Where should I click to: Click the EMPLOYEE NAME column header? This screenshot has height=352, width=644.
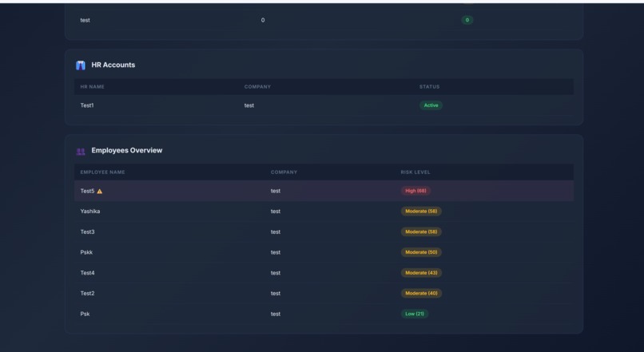point(102,172)
